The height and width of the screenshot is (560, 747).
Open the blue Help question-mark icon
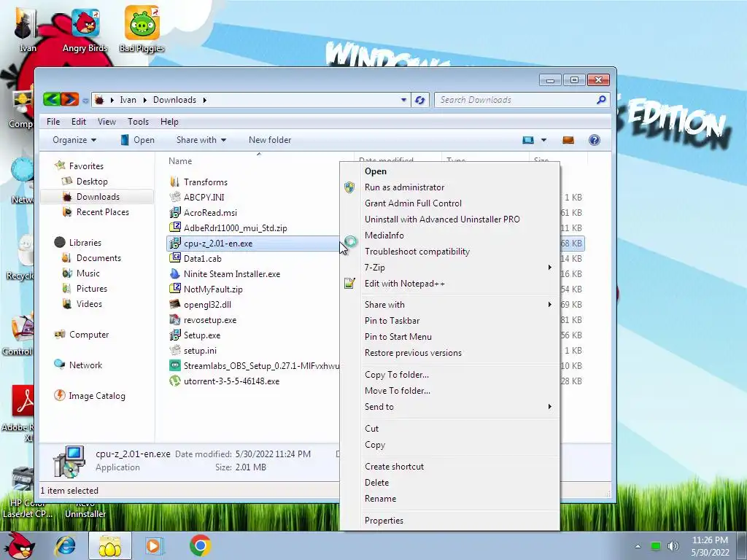tap(594, 140)
